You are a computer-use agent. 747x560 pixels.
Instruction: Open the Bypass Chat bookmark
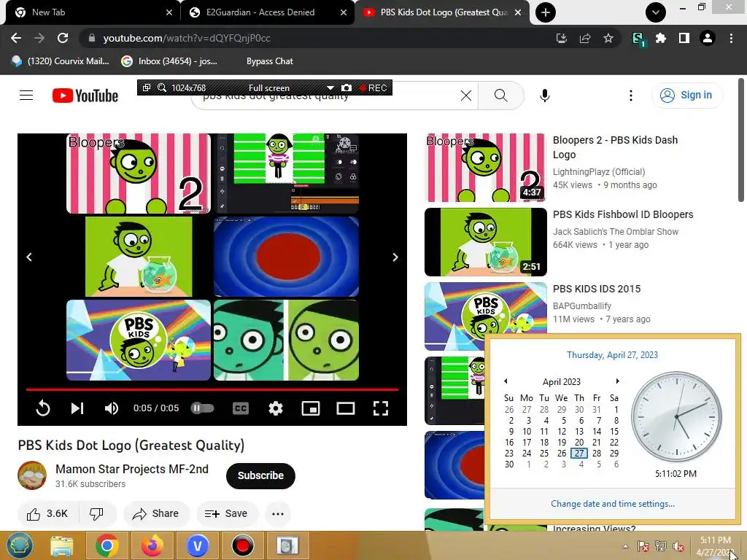pos(270,61)
